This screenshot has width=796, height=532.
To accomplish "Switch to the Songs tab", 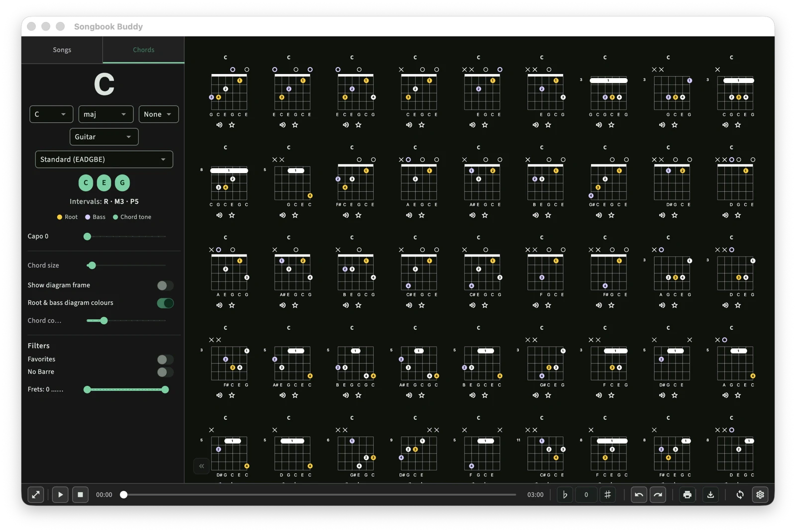I will pos(62,50).
